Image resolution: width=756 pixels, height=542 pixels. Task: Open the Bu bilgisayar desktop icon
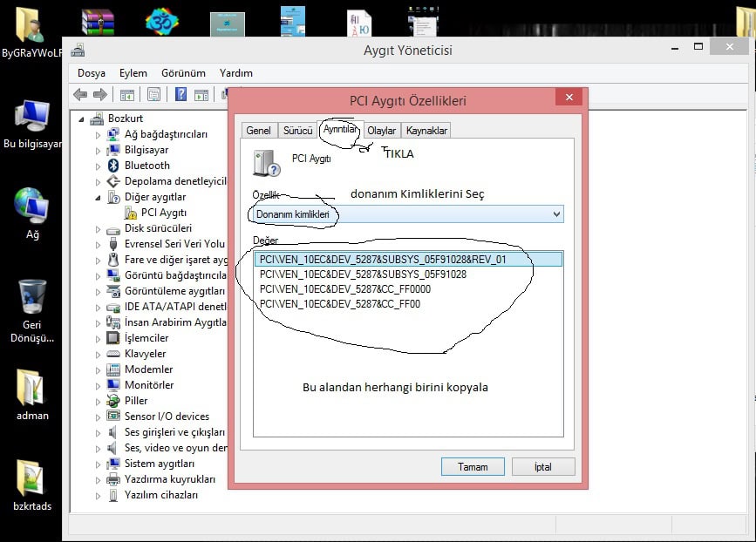pyautogui.click(x=31, y=125)
